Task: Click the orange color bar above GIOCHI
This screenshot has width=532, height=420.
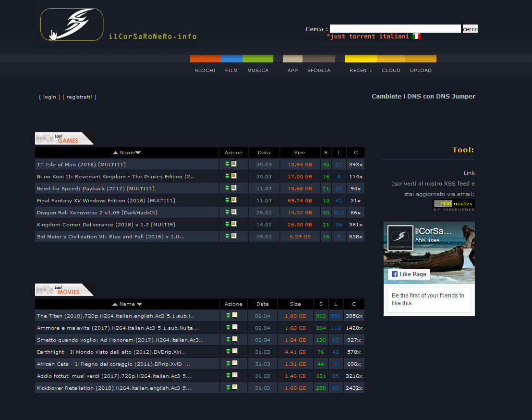Action: click(x=205, y=59)
